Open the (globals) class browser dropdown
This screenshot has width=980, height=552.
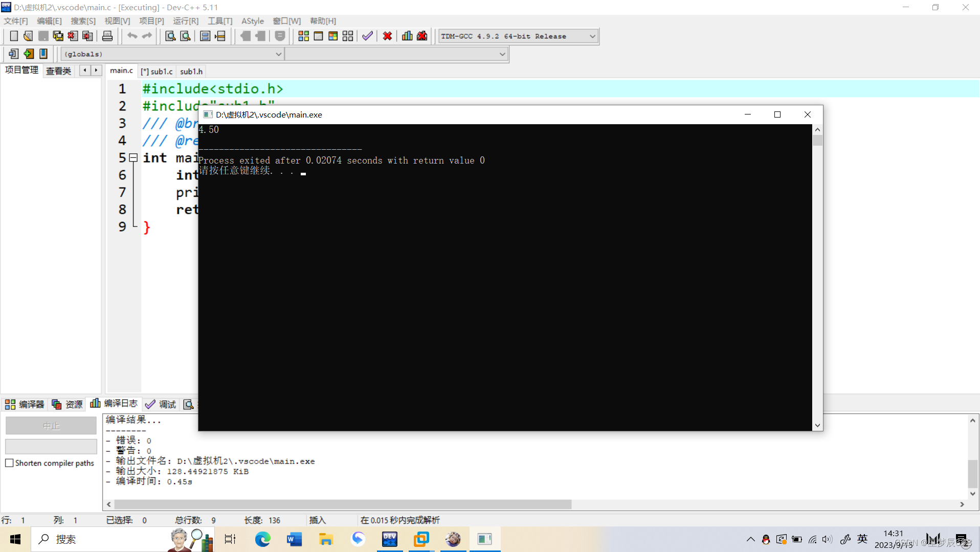click(x=278, y=54)
